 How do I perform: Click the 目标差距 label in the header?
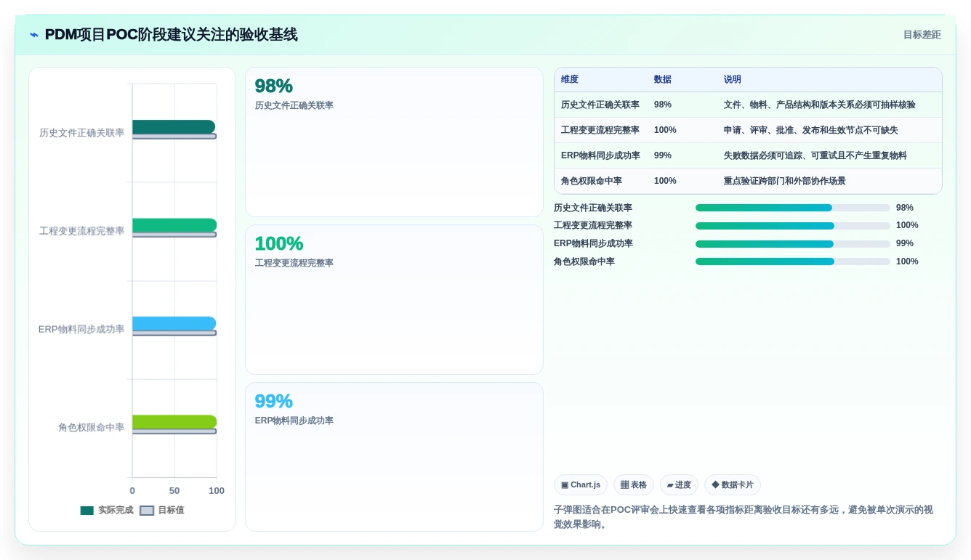922,35
